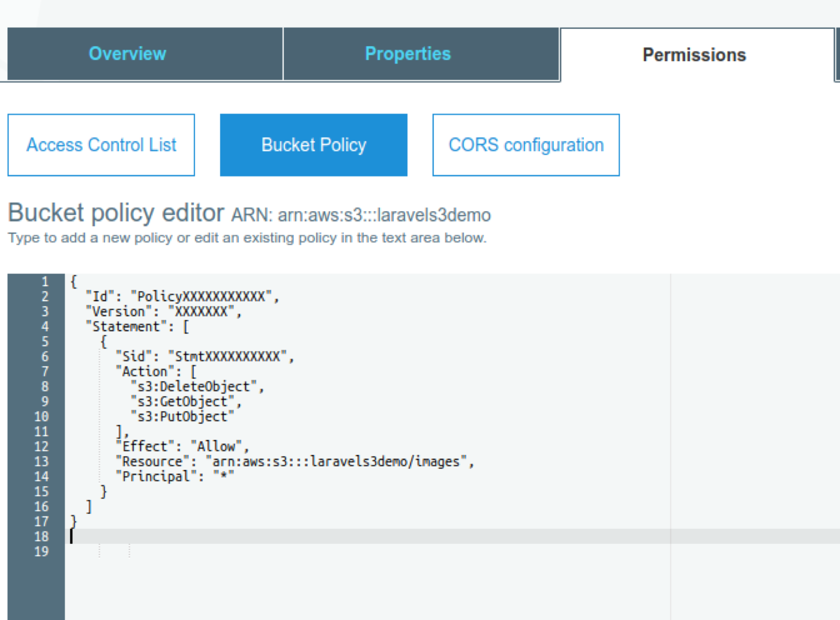Click the "Statement": [ line
The width and height of the screenshot is (840, 620).
[x=137, y=327]
